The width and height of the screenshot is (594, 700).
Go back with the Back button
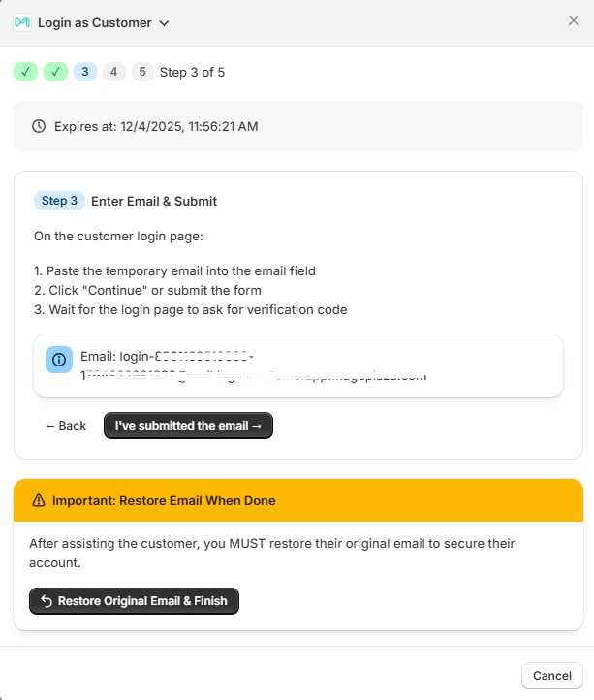pyautogui.click(x=66, y=426)
